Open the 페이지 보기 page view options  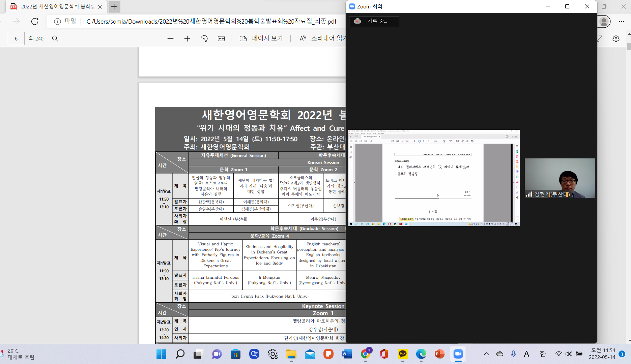pyautogui.click(x=261, y=39)
